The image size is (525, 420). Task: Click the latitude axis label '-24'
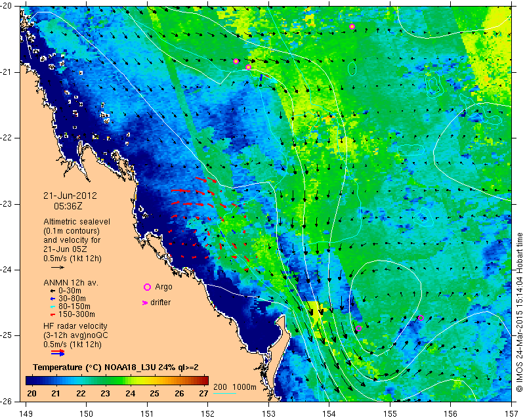(x=7, y=270)
